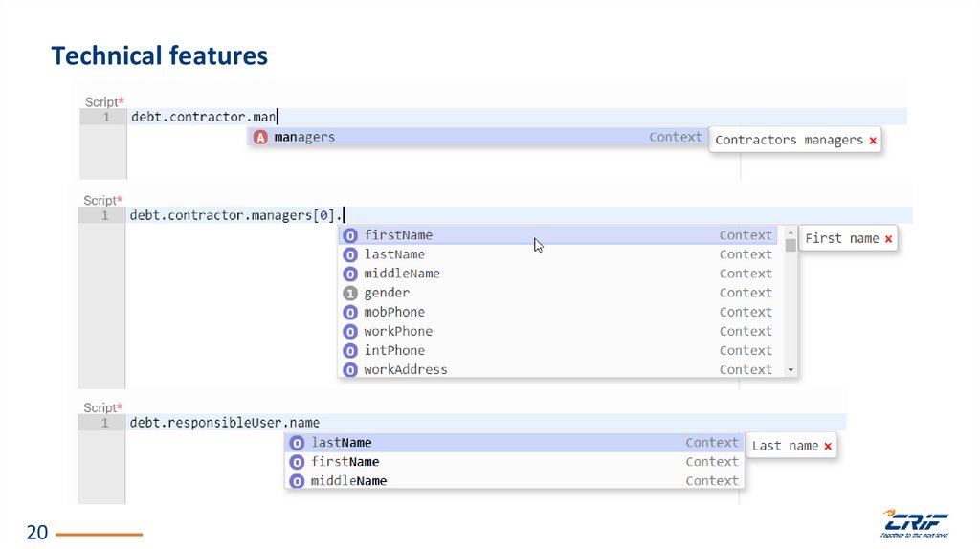Click the type icon next to firstName

pyautogui.click(x=350, y=235)
